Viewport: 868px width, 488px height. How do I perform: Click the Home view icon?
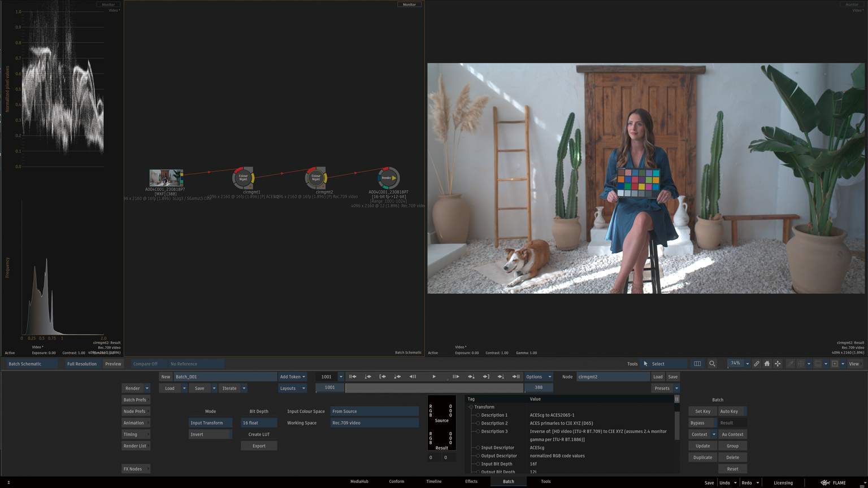(x=767, y=364)
